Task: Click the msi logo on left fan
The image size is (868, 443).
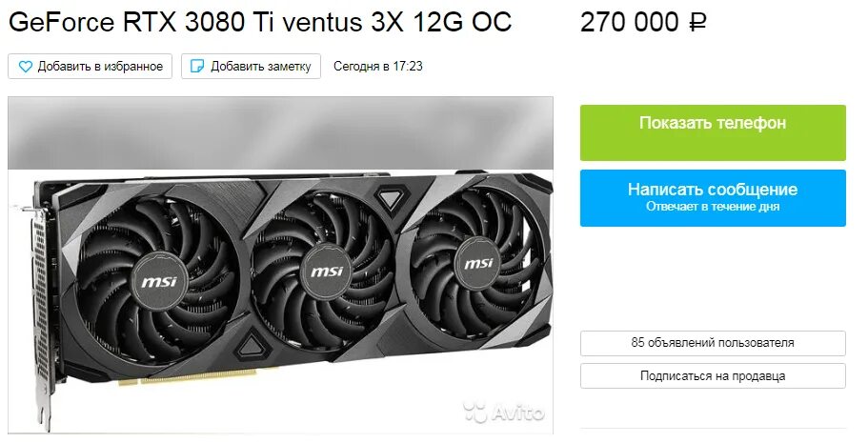Action: 159,282
